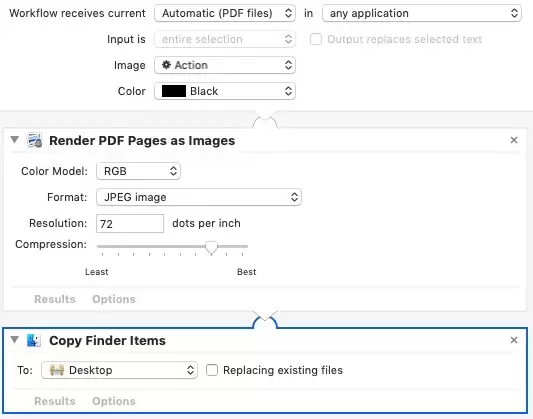Click the gear Action image icon
The image size is (533, 419).
(166, 65)
